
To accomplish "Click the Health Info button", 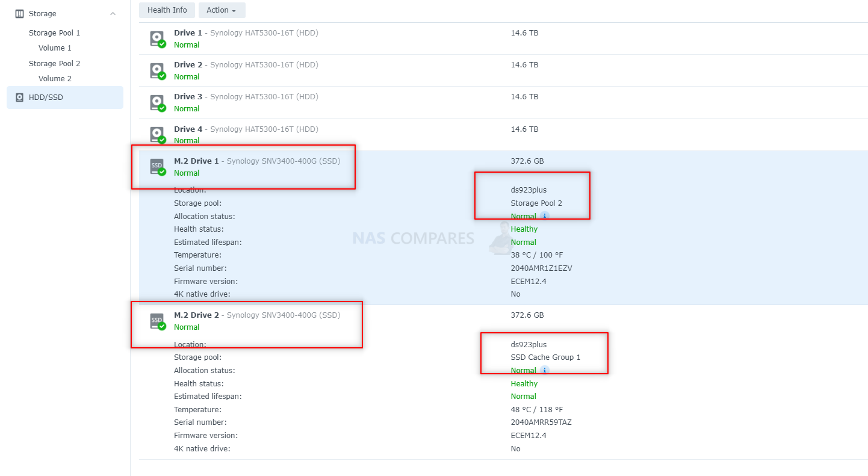I will click(167, 10).
